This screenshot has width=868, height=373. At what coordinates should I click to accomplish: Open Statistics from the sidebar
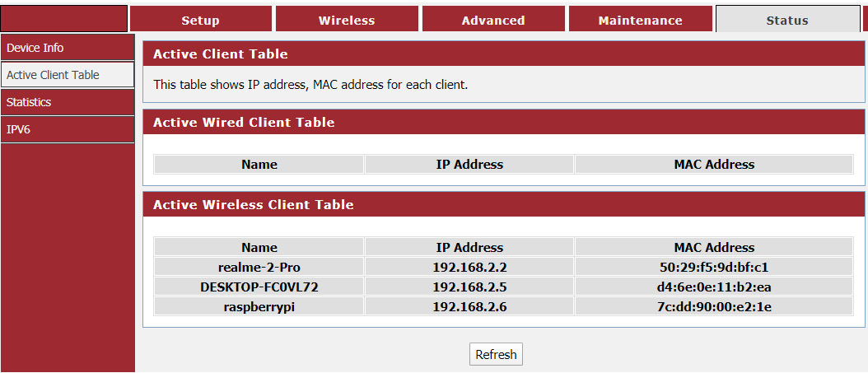click(29, 102)
